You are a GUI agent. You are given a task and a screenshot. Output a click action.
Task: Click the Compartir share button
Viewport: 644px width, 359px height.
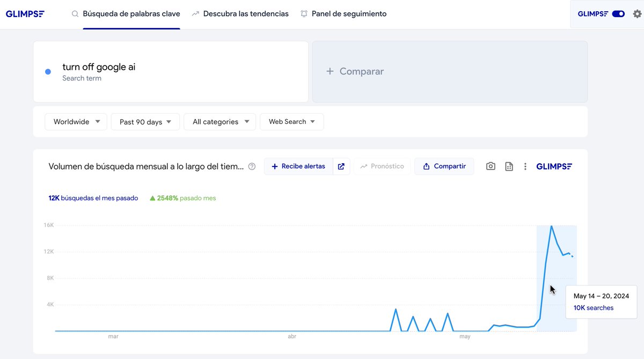[444, 166]
